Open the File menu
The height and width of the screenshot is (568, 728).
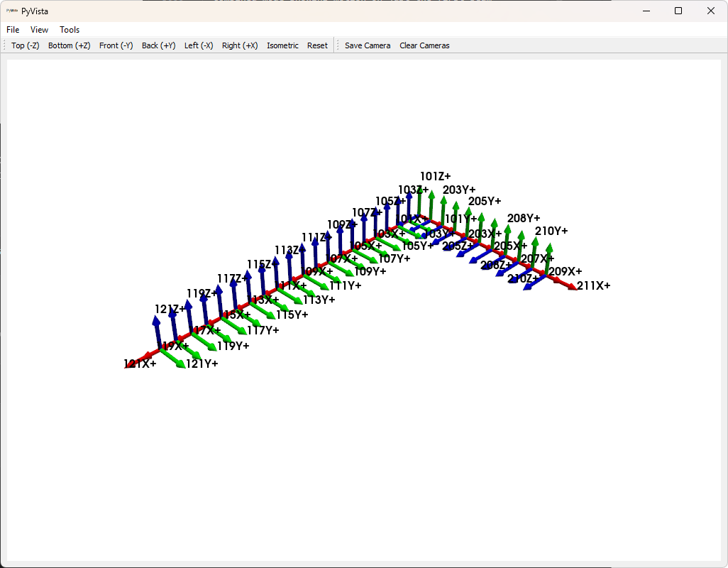coord(12,29)
